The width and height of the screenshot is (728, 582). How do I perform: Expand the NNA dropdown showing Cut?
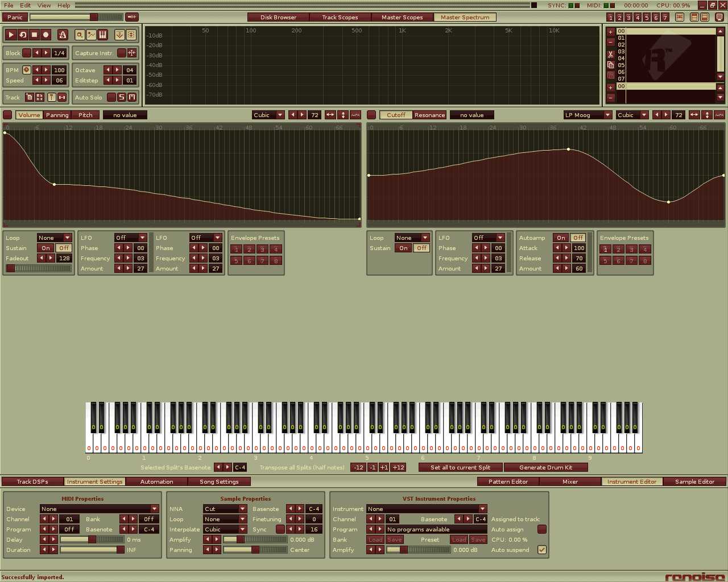point(225,509)
